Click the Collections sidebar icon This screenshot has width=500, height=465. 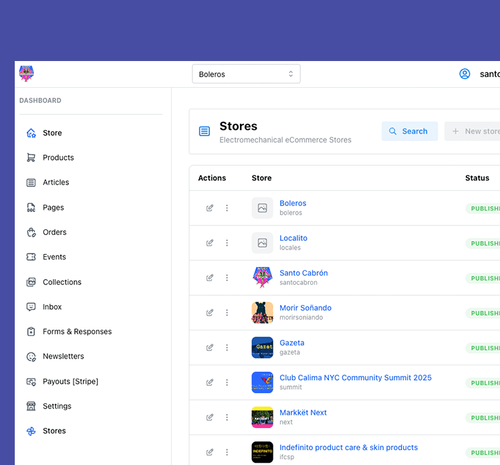coord(31,282)
